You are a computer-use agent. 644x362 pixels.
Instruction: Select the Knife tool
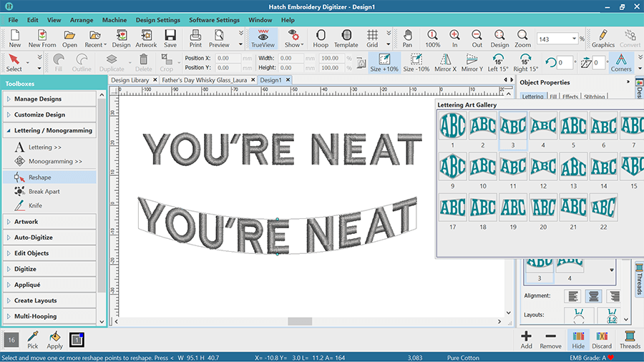click(x=34, y=206)
